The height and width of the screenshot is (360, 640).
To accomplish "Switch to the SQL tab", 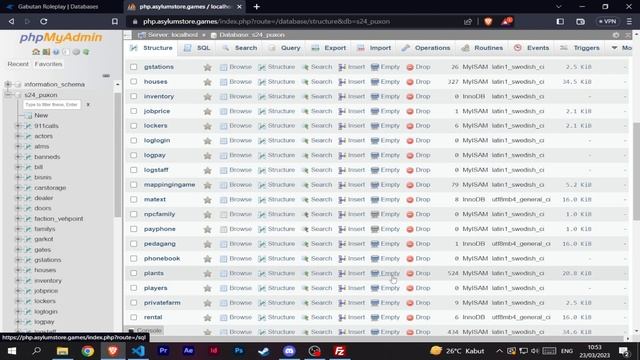I will pos(197,48).
